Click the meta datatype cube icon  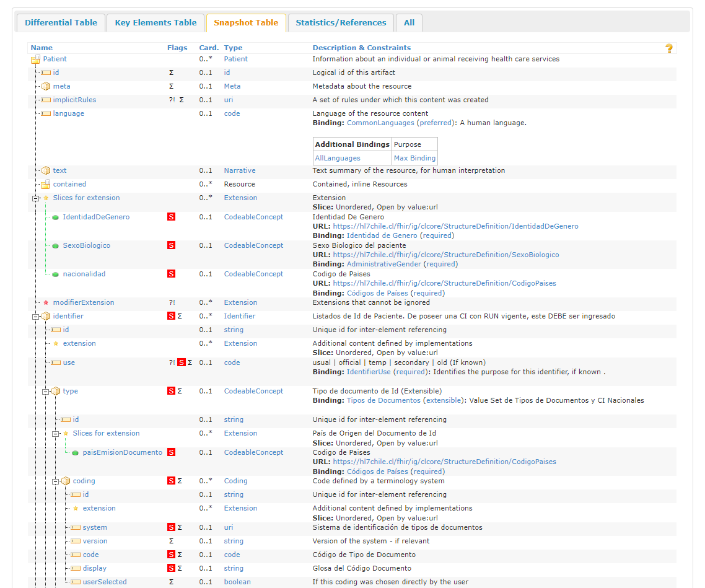(x=46, y=87)
